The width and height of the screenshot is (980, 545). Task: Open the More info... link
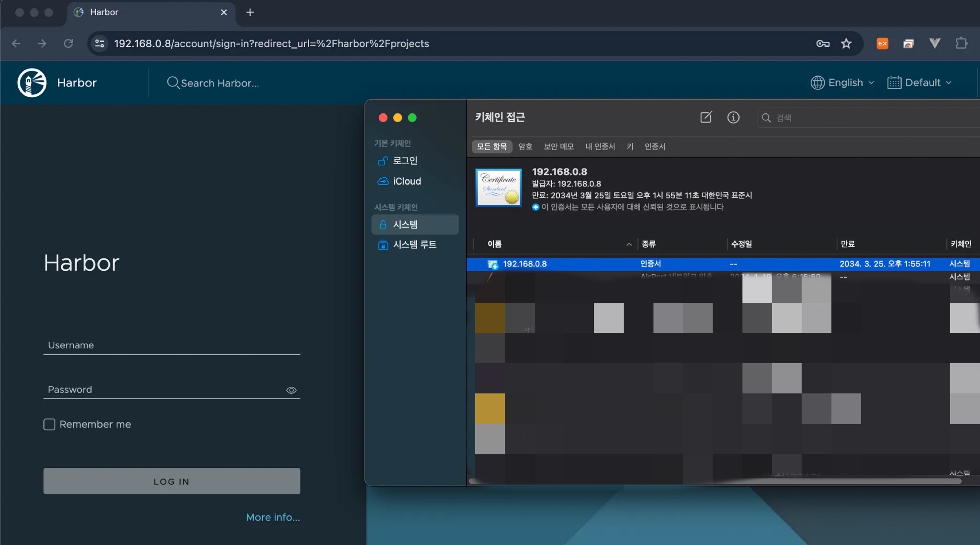pyautogui.click(x=273, y=517)
